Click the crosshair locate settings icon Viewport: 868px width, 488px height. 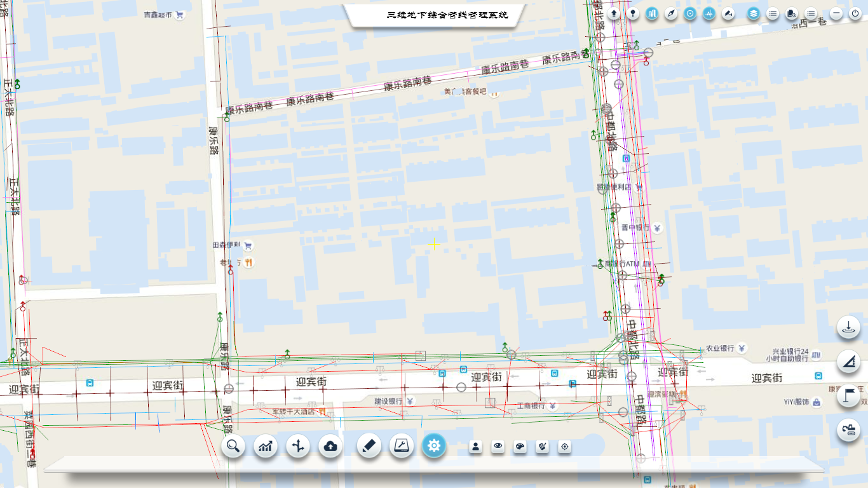click(564, 447)
